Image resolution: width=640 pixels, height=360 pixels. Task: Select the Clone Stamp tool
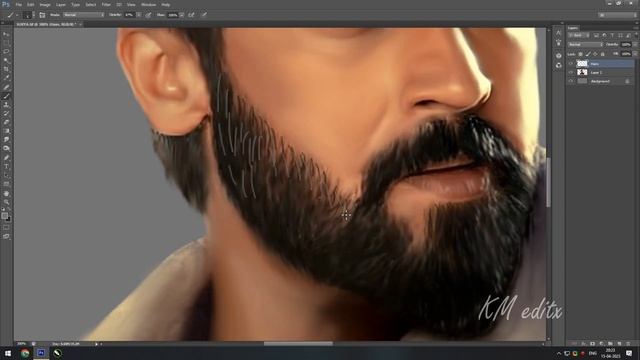(x=6, y=105)
